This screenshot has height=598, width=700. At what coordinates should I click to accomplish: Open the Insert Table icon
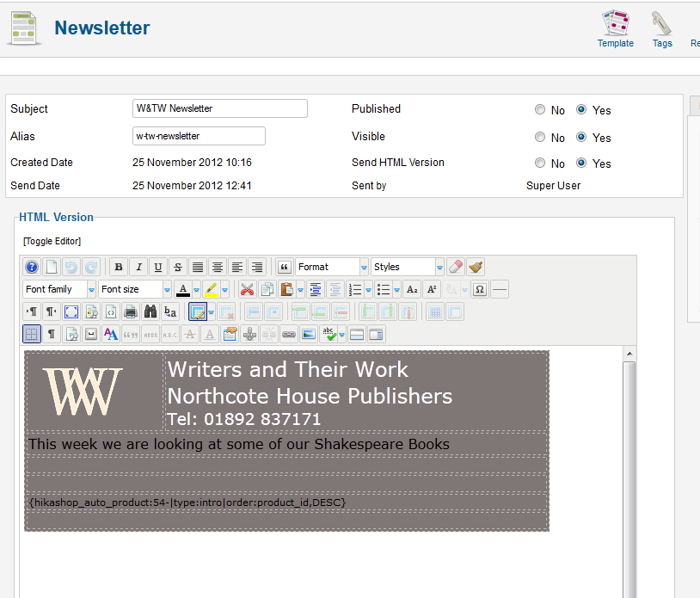click(x=197, y=311)
